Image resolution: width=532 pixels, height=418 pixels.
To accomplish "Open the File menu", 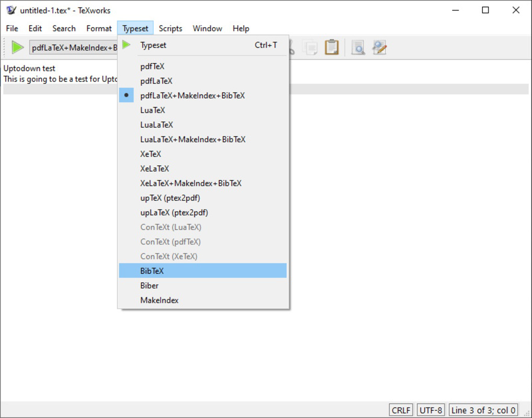I will pyautogui.click(x=12, y=29).
